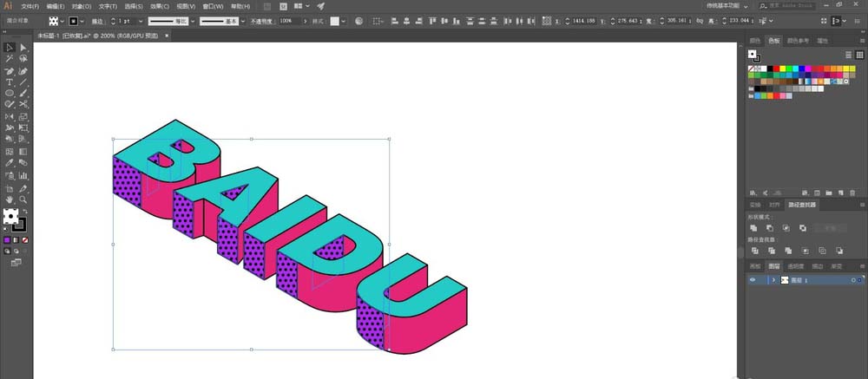Open the 对象(O) menu

pyautogui.click(x=82, y=6)
